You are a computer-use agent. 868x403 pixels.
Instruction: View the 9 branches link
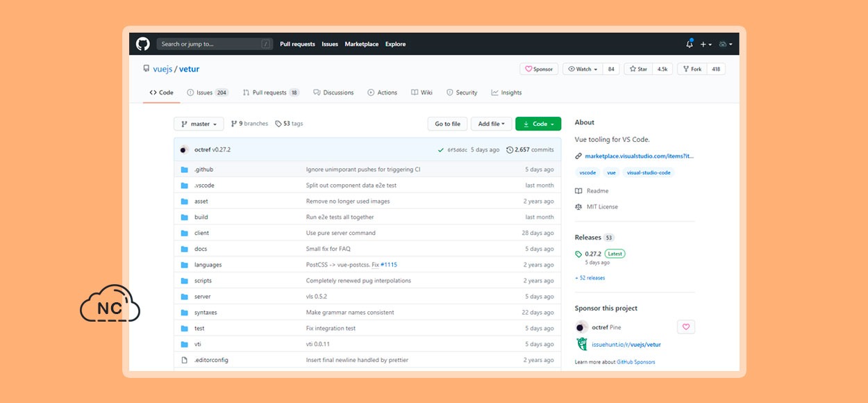(x=249, y=124)
